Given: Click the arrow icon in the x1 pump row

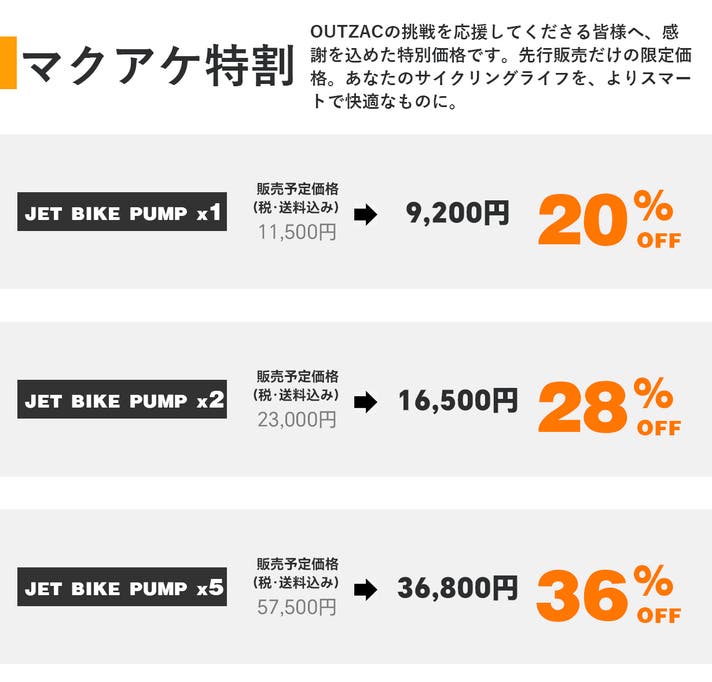Looking at the screenshot, I should tap(366, 214).
